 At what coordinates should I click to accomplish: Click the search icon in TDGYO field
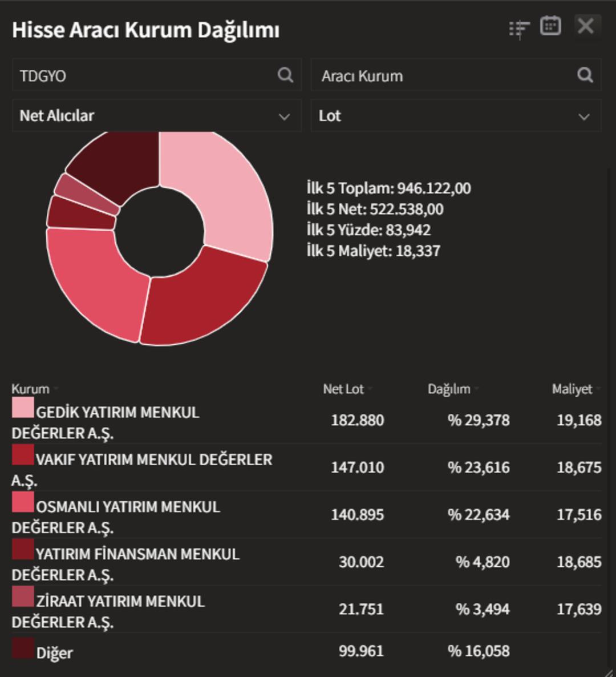click(285, 75)
